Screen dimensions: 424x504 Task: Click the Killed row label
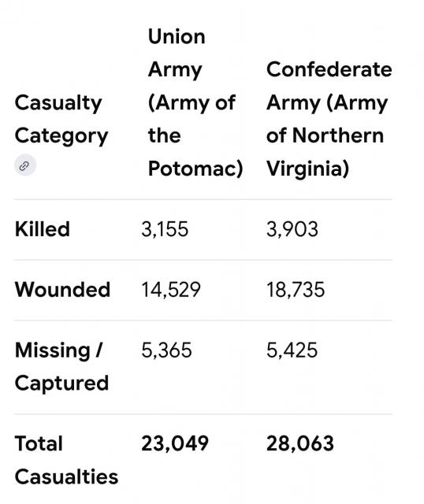tap(43, 229)
